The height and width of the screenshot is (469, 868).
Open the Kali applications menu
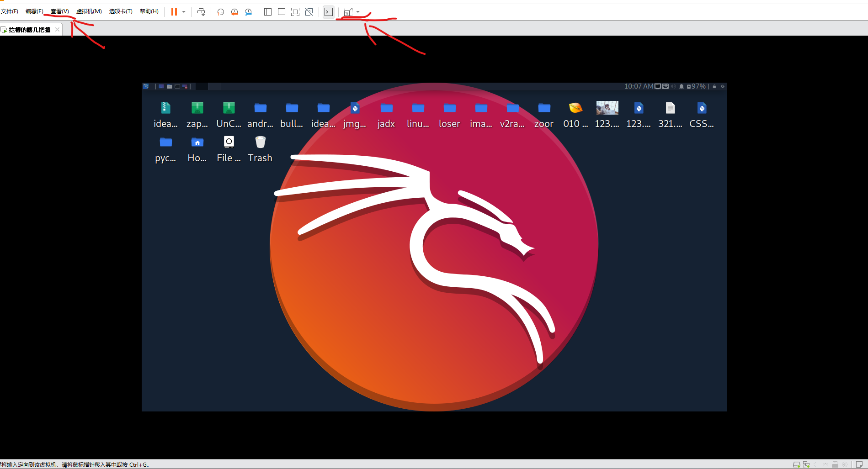coord(146,86)
